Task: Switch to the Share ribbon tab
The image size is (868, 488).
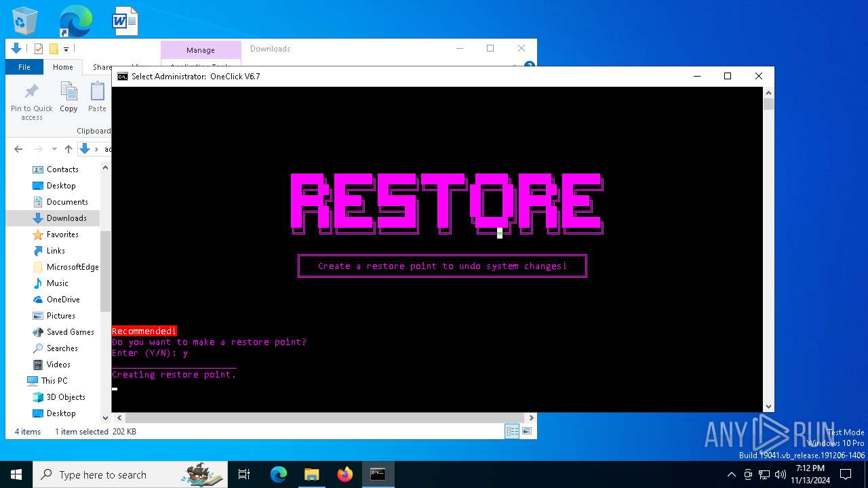Action: coord(102,67)
